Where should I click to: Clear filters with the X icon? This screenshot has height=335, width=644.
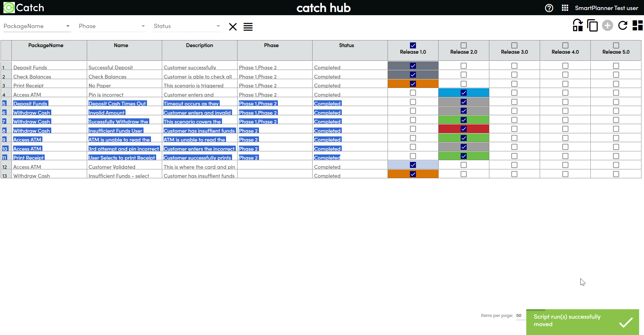233,27
